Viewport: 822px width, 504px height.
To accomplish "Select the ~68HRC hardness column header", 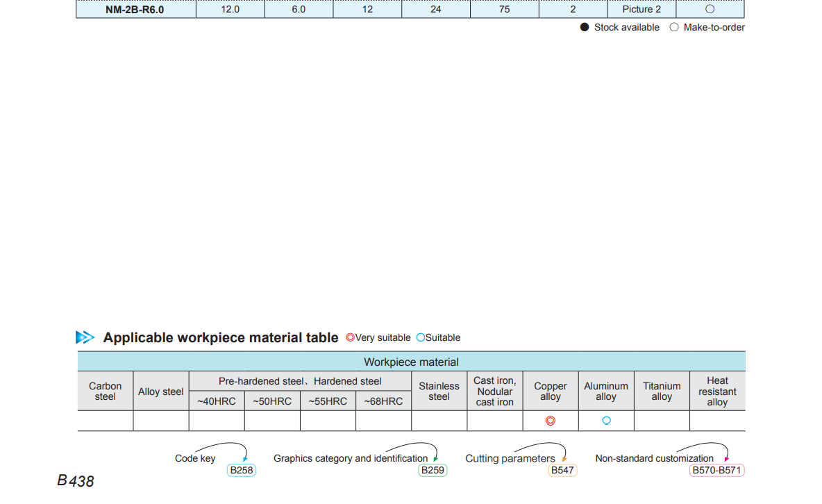I will tap(383, 401).
